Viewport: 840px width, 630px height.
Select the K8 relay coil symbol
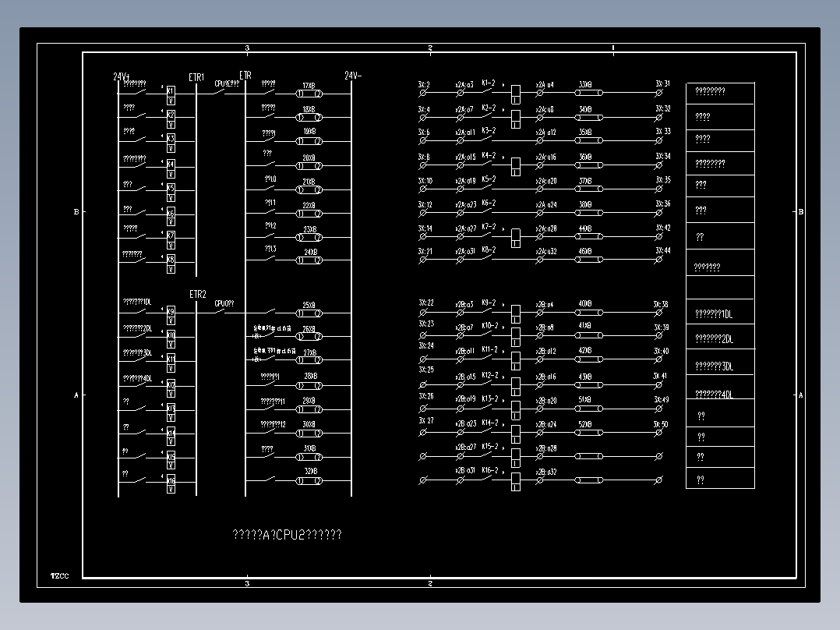click(171, 264)
